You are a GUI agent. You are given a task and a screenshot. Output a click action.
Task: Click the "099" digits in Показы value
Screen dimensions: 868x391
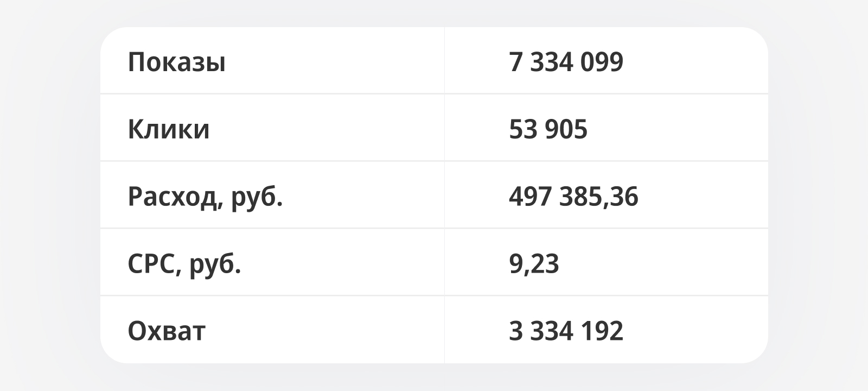click(x=602, y=62)
